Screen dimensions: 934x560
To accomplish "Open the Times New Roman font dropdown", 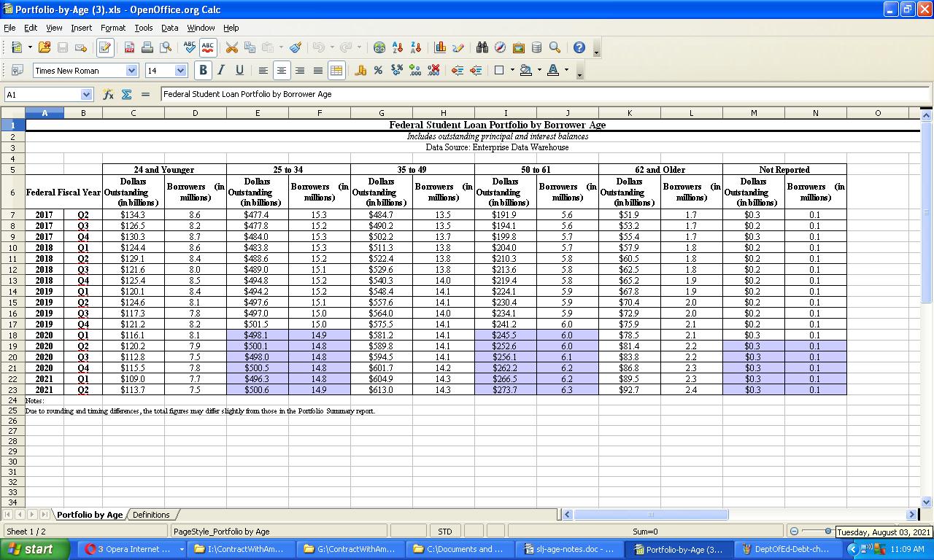I will coord(131,70).
